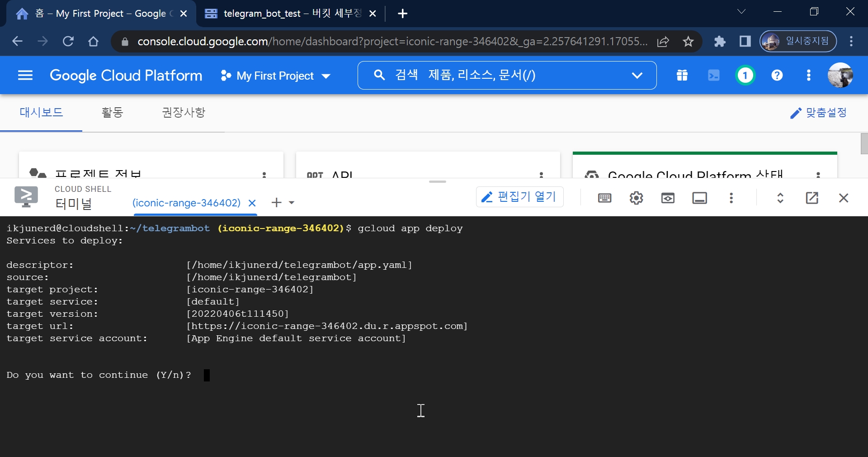
Task: Open the Cloud Shell keyboard settings icon
Action: (604, 198)
